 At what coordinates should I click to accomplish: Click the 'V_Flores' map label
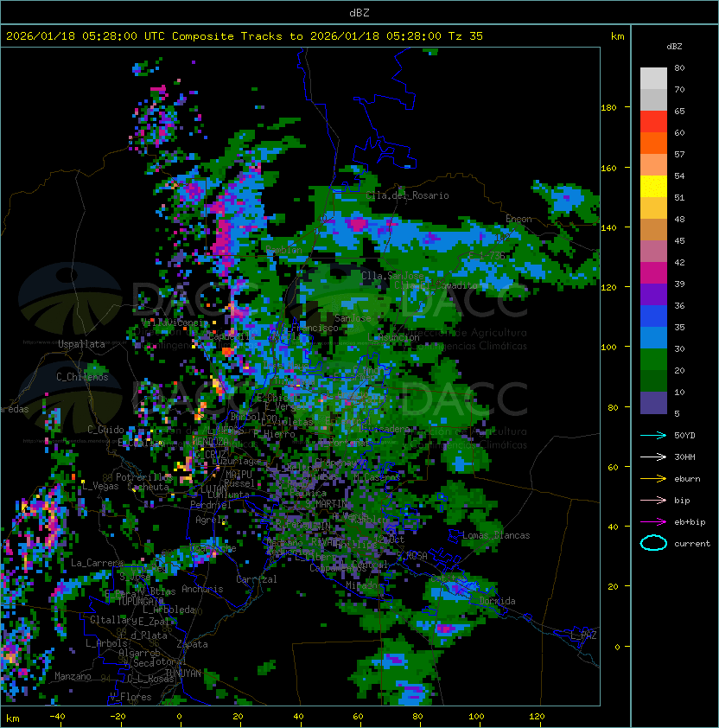(x=130, y=698)
